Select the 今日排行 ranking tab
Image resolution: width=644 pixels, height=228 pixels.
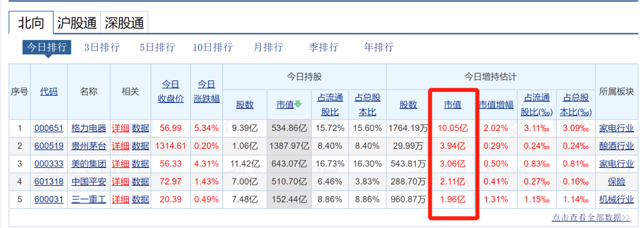click(x=47, y=47)
